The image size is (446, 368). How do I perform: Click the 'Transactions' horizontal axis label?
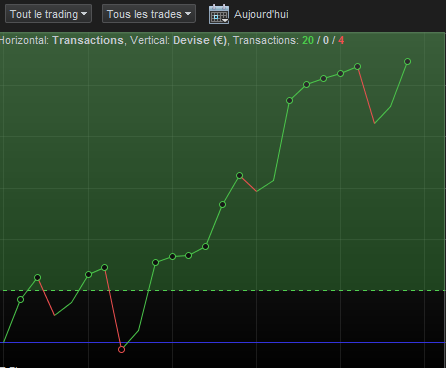point(88,40)
